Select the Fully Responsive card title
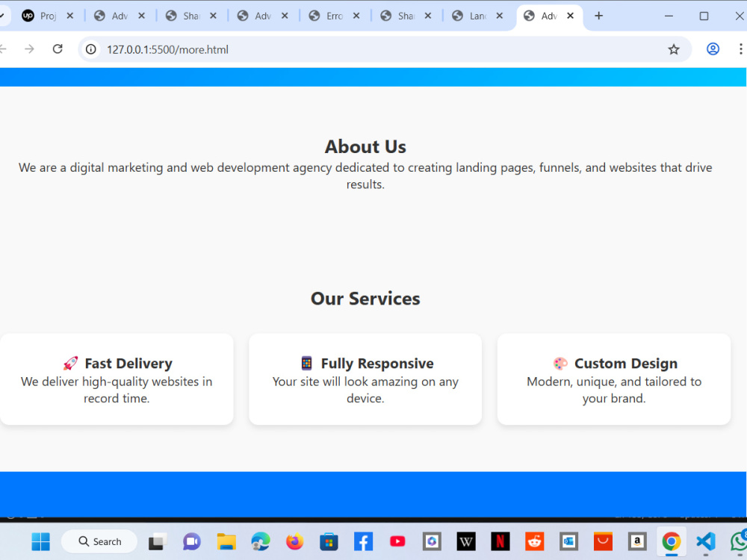747x560 pixels. pyautogui.click(x=377, y=364)
